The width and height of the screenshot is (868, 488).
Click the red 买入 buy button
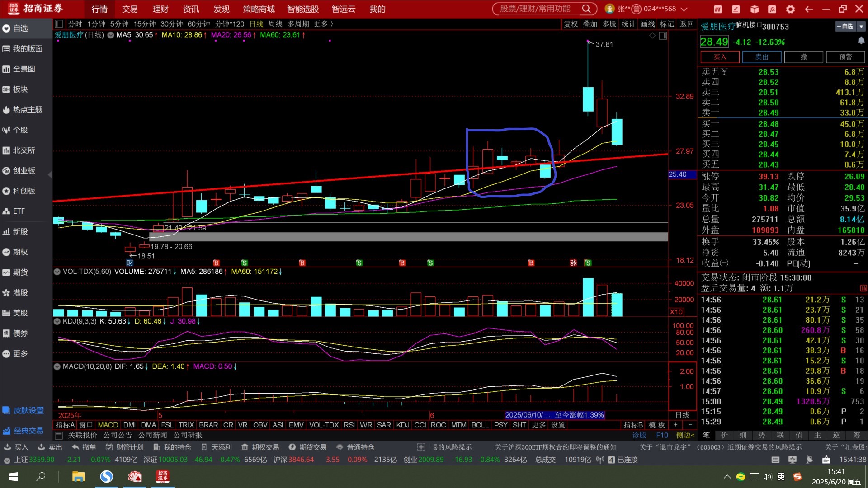[x=720, y=57]
